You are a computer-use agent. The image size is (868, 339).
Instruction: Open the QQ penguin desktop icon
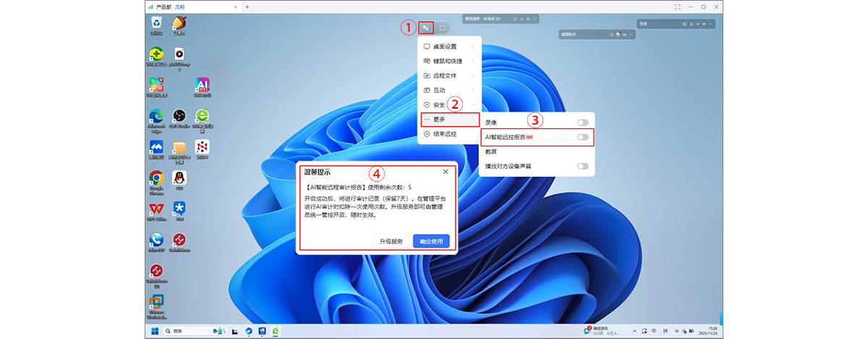(x=179, y=179)
